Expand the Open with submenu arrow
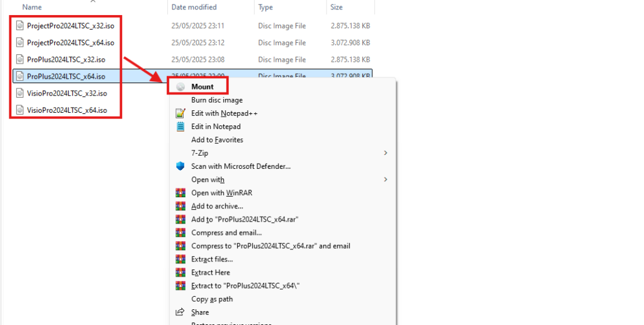 tap(386, 180)
